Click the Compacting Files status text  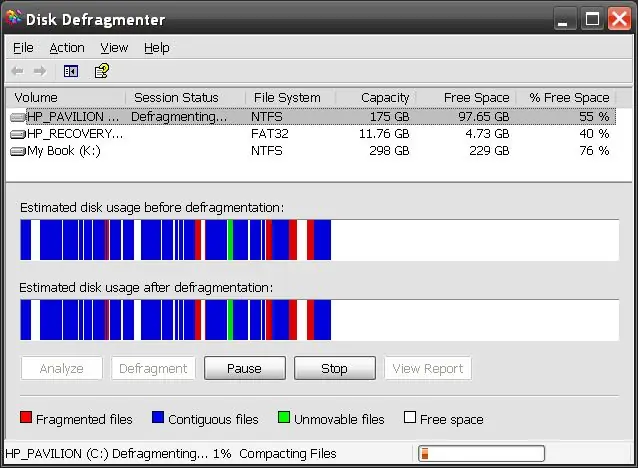click(x=288, y=453)
